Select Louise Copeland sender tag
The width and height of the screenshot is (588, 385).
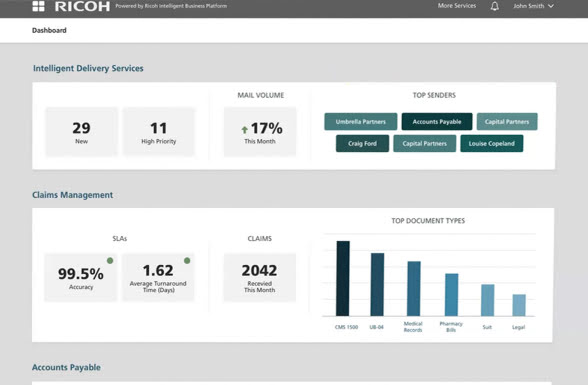tap(492, 143)
